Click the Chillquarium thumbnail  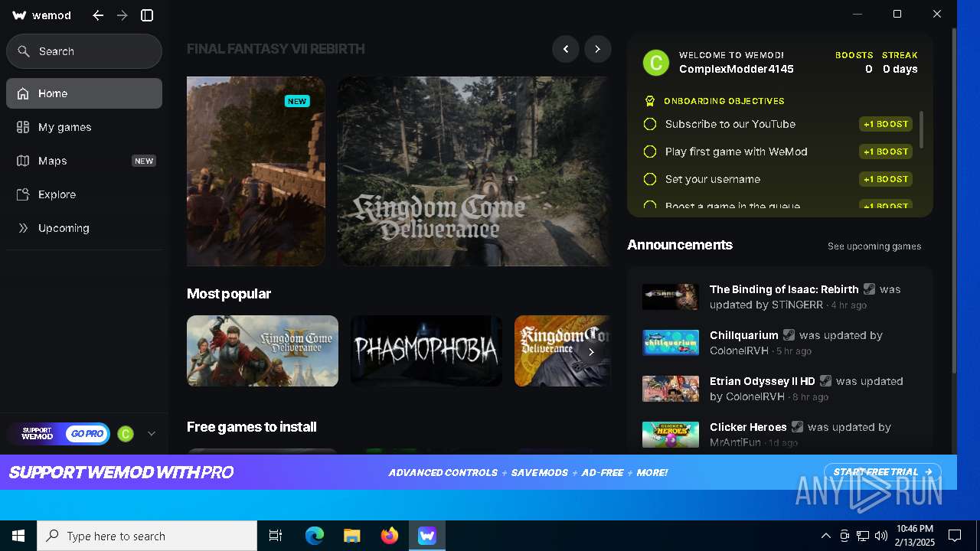(x=671, y=343)
